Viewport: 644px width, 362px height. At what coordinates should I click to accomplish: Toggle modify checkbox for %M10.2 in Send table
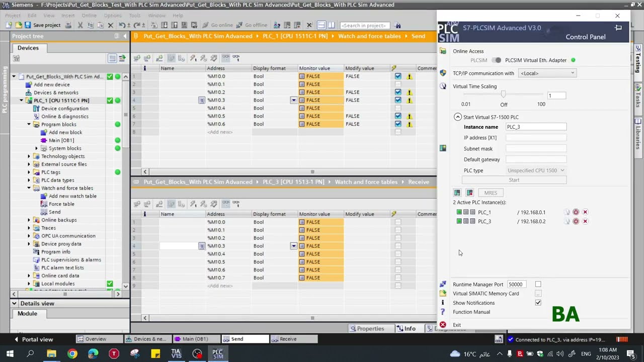click(x=398, y=93)
